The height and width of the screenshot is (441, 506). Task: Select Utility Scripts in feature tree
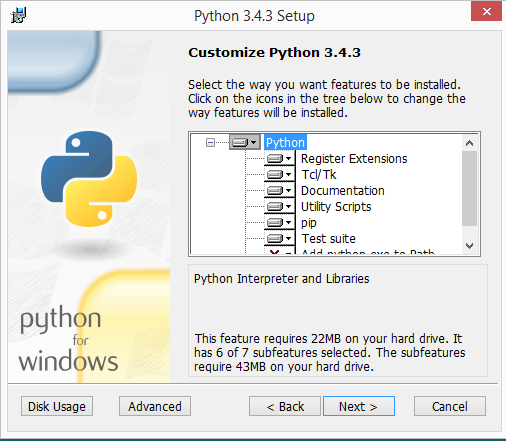(336, 207)
